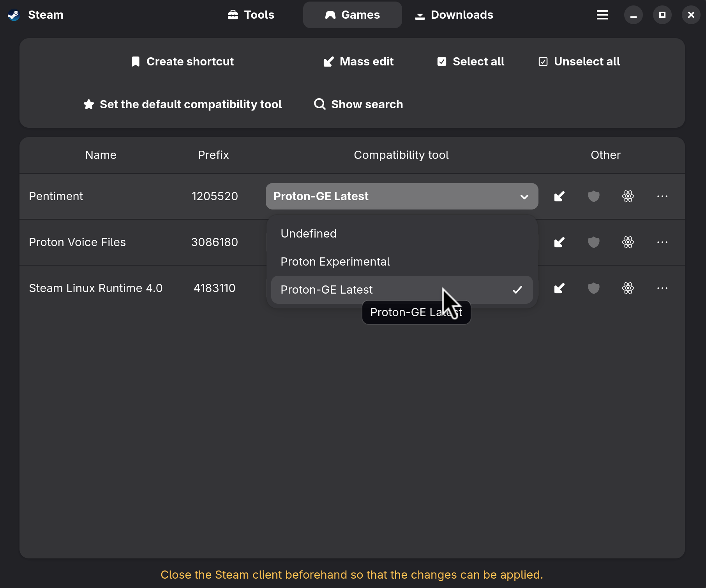Select the Pentiment game name

(56, 196)
